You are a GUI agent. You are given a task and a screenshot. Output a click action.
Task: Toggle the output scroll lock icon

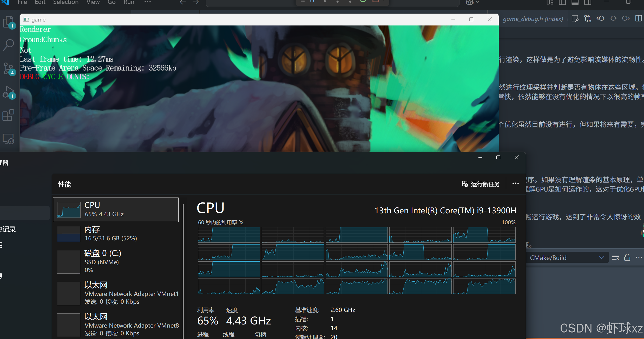coord(627,257)
